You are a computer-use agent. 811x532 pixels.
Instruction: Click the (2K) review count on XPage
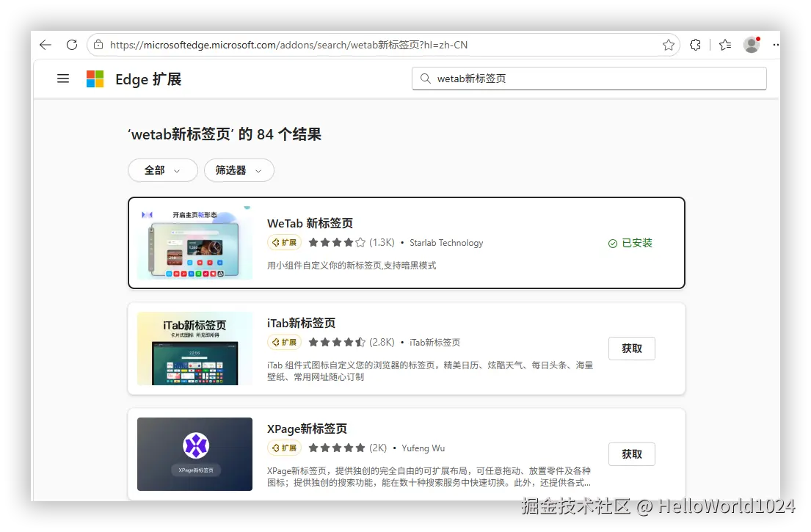(378, 448)
